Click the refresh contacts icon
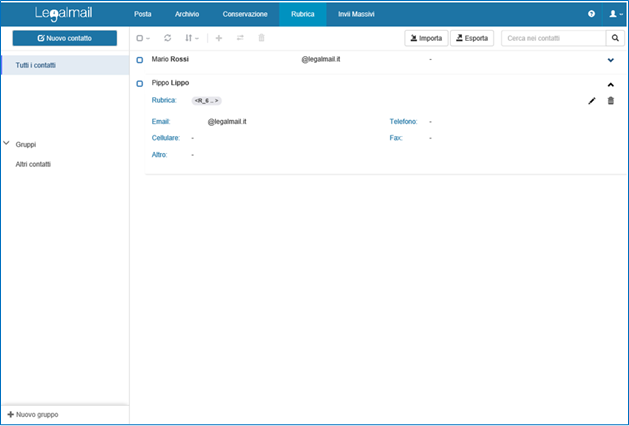 pyautogui.click(x=167, y=38)
